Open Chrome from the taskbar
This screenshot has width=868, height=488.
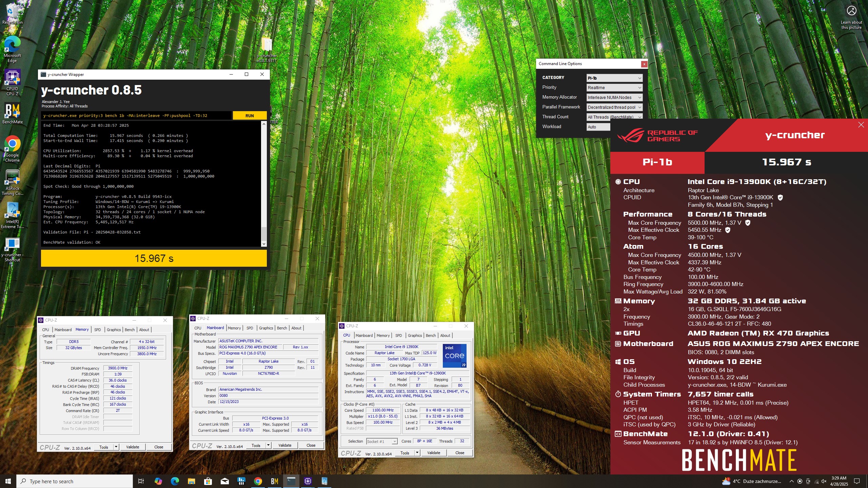258,481
